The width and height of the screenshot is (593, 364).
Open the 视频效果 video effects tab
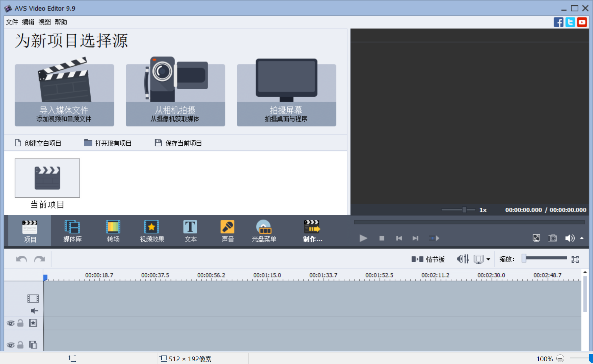[x=152, y=231]
